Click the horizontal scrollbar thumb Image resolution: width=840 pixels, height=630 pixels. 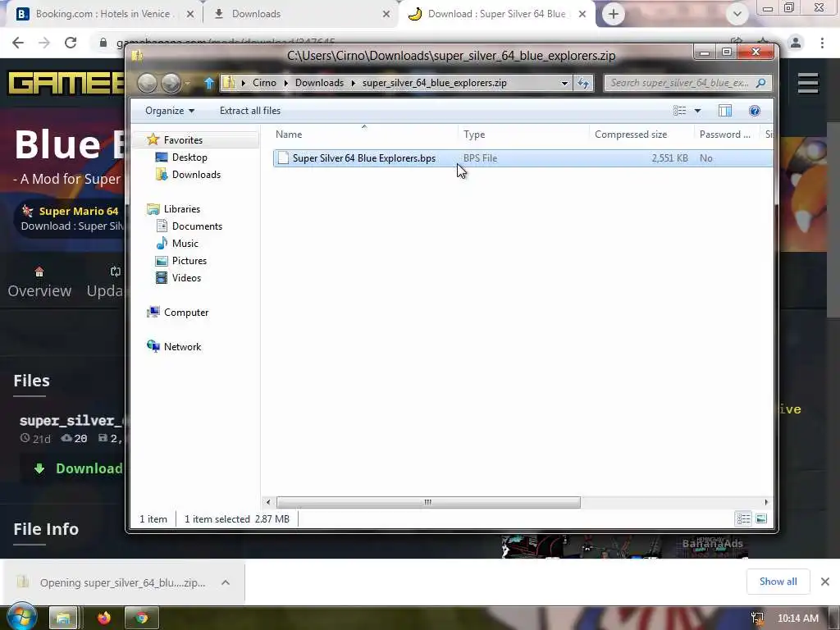(428, 503)
